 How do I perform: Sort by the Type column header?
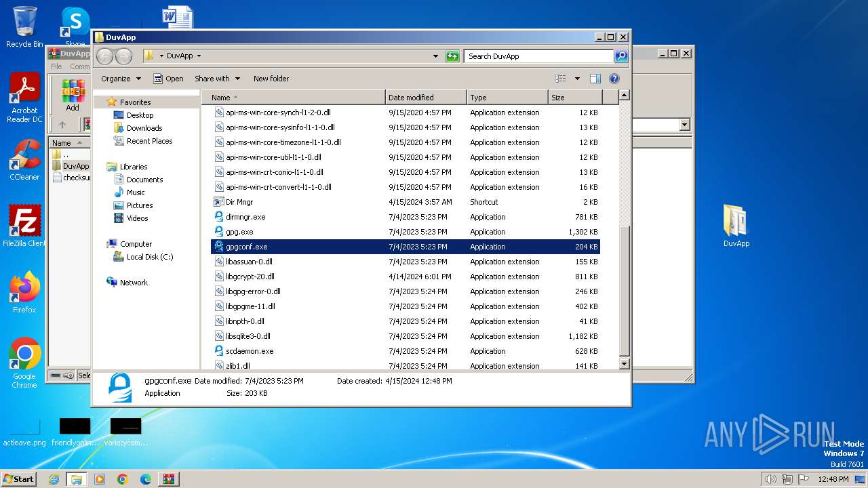click(x=507, y=98)
